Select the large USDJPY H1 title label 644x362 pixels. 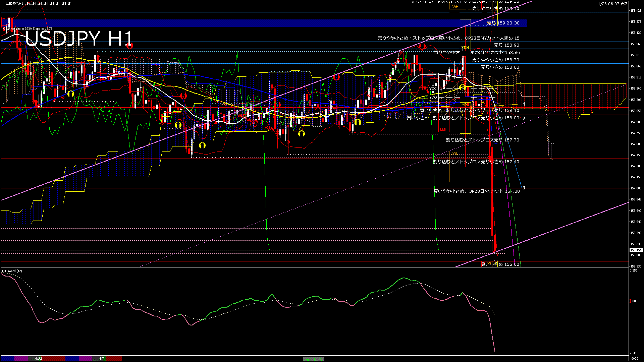(79, 38)
